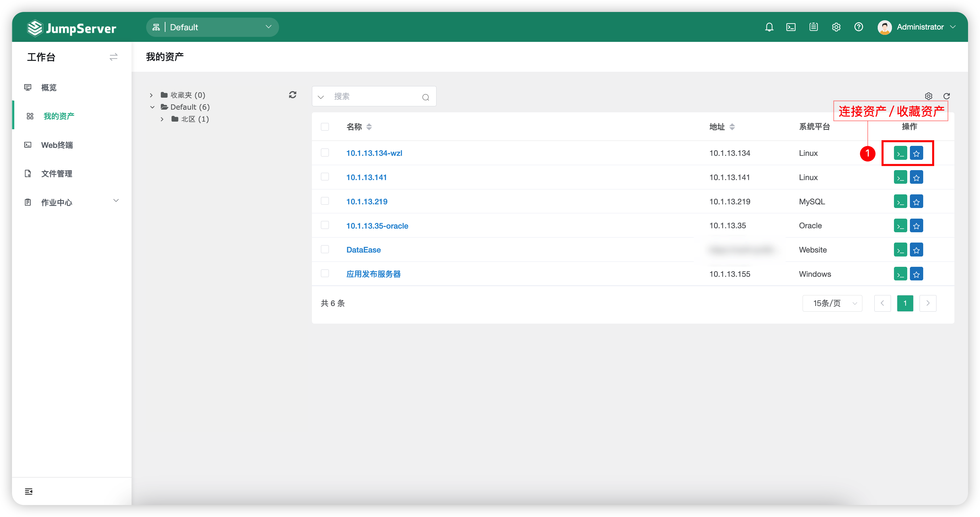The height and width of the screenshot is (517, 980).
Task: Collapse the sidebar menu icon
Action: pyautogui.click(x=29, y=491)
